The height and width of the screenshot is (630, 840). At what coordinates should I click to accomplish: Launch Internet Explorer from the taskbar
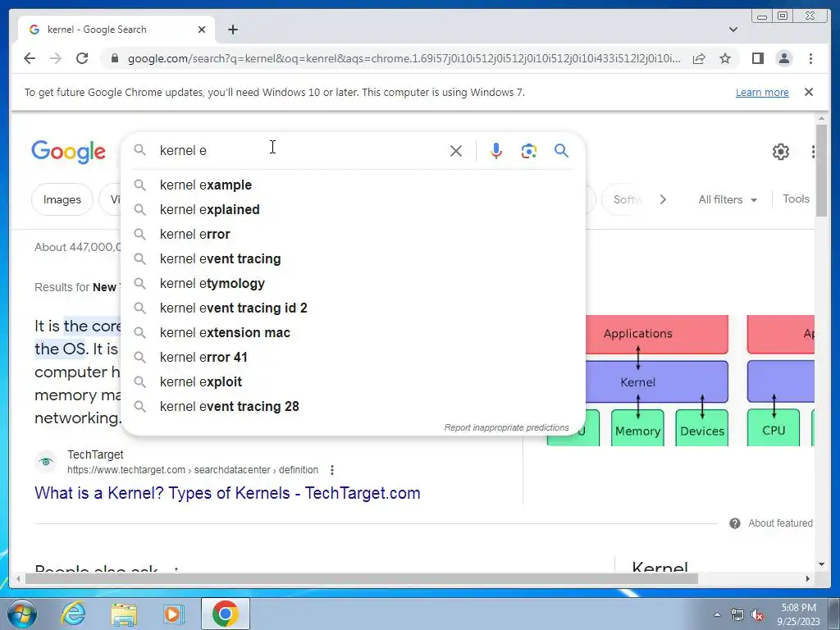coord(73,614)
